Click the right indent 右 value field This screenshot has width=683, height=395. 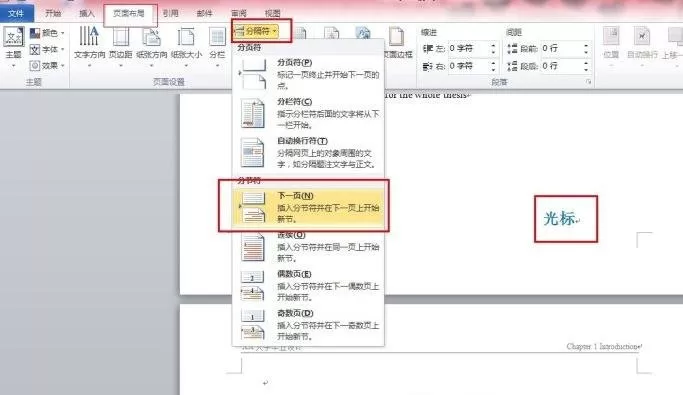pyautogui.click(x=468, y=66)
